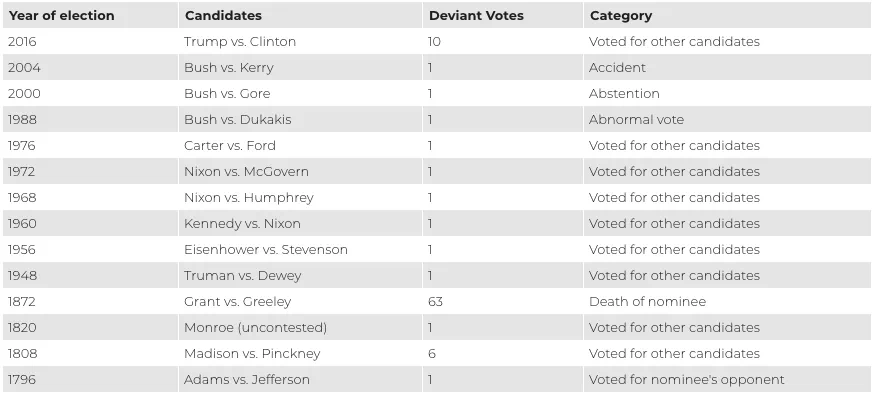Select the Kennedy vs. Nixon entry
The width and height of the screenshot is (872, 393).
coord(300,223)
